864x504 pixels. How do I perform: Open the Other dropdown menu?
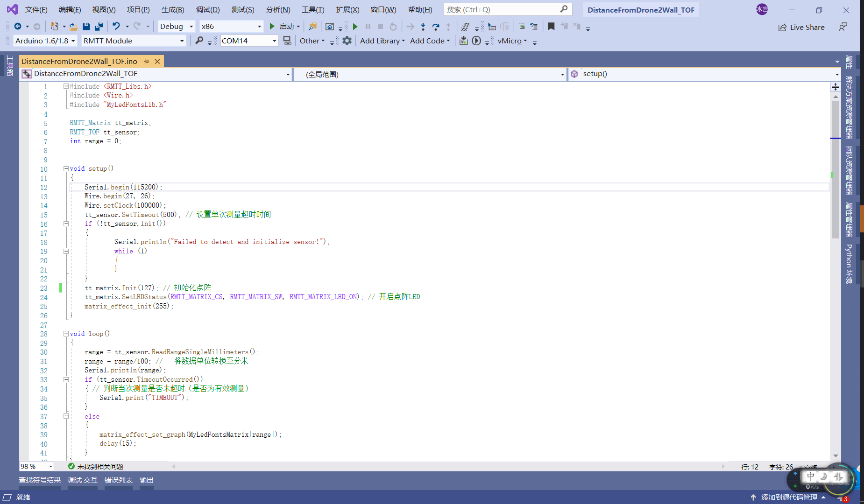point(312,41)
